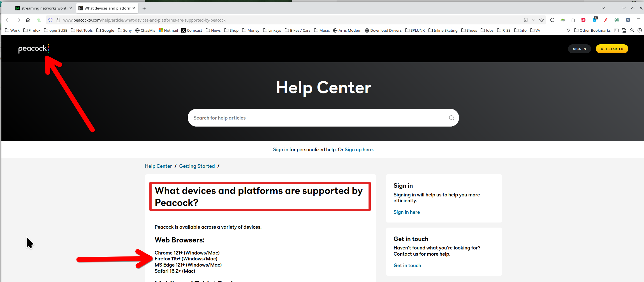Screen dimensions: 644x282
Task: Click 'MS Edge 121+ (Windows/Mac)' text
Action: pos(188,265)
